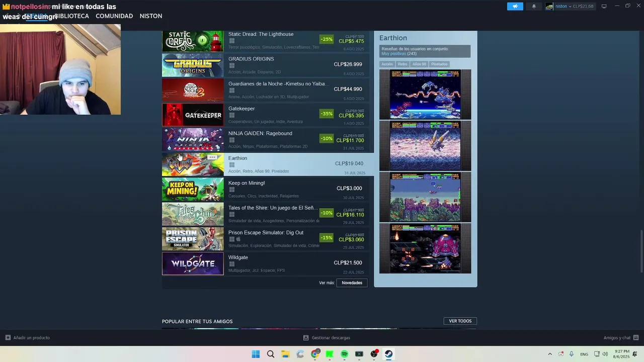Open the first Earthion screenshot with dragon boss
This screenshot has width=644, height=362.
coord(425,95)
